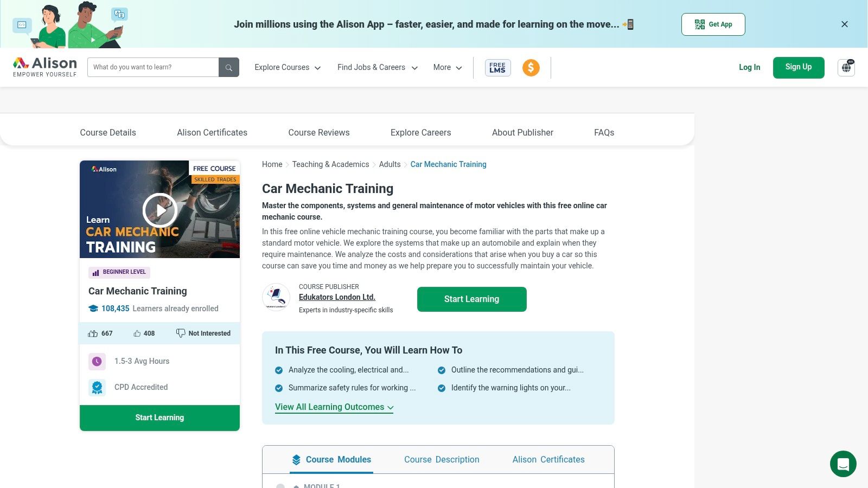Image resolution: width=868 pixels, height=488 pixels.
Task: Click the love-it icon showing 667
Action: tap(93, 333)
